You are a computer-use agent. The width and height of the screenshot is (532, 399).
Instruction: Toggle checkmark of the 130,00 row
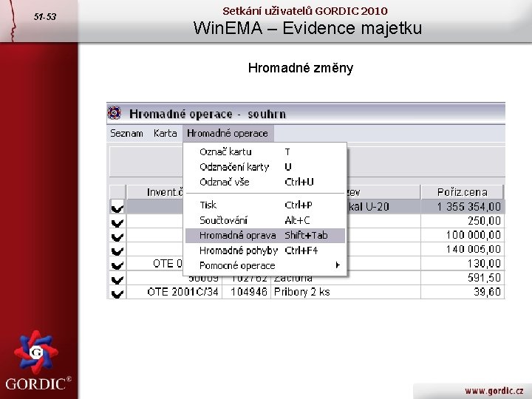click(x=117, y=264)
